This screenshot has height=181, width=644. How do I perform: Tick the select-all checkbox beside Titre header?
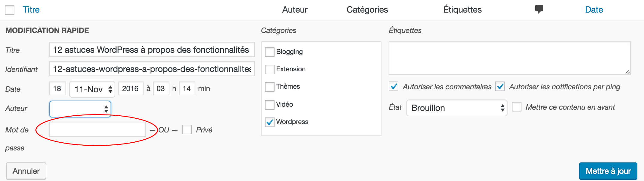(10, 10)
